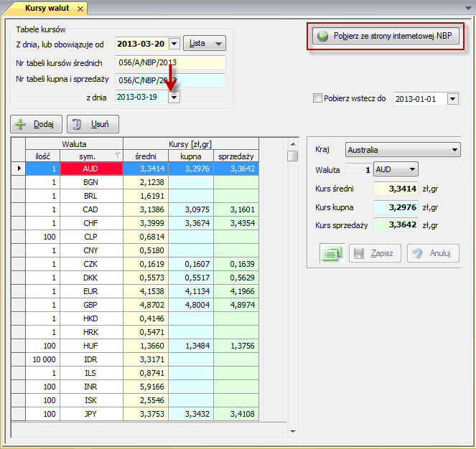Enable Pobierz wstecz do checkbox
Viewport: 476px width, 449px height.
pyautogui.click(x=317, y=98)
